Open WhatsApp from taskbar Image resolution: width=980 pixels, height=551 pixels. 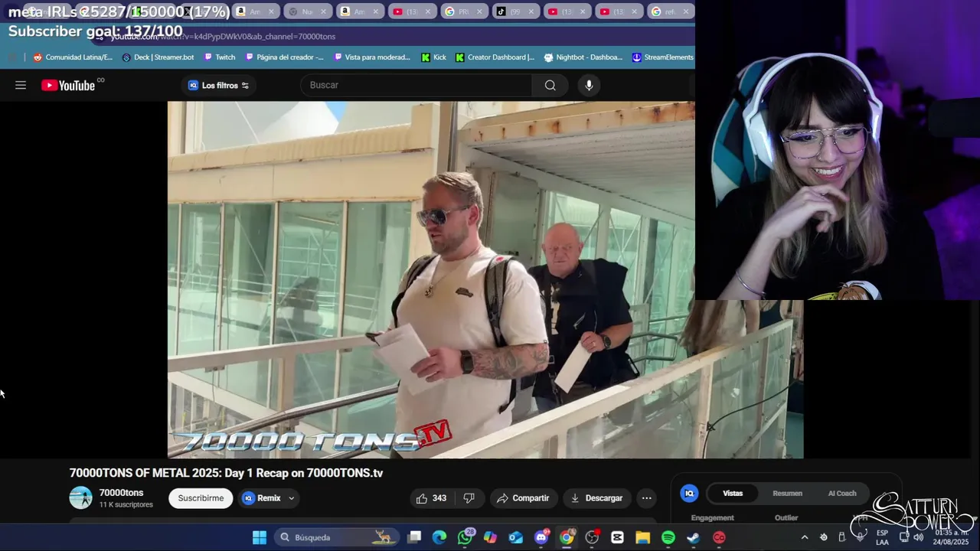[465, 537]
